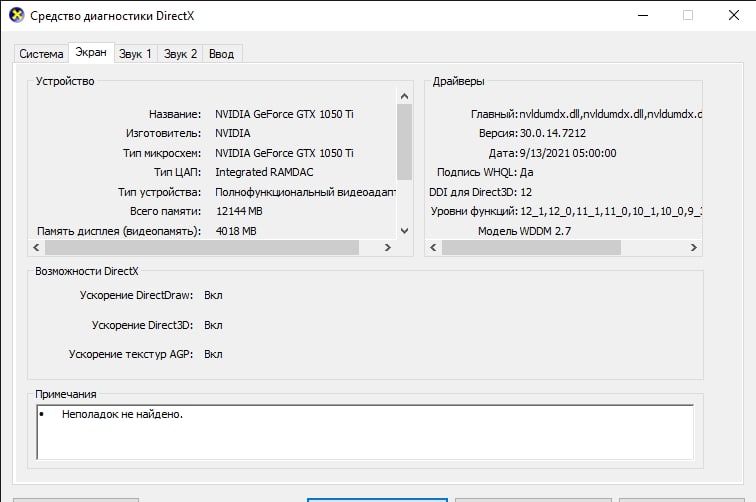Click up arrow of Устройство vertical scrollbar

click(405, 96)
